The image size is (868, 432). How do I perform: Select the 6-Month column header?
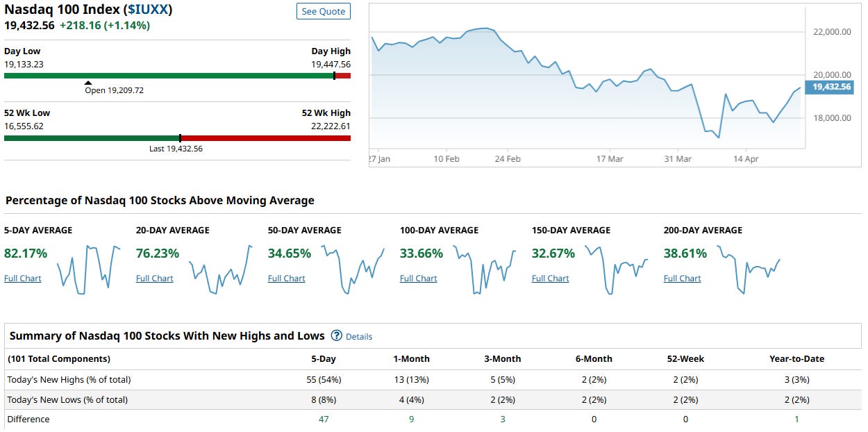594,359
